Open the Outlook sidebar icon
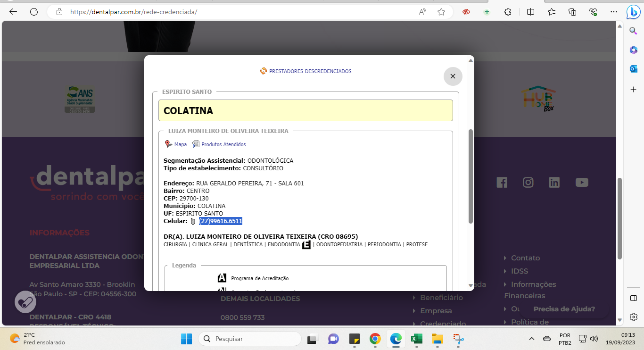The width and height of the screenshot is (644, 350). click(634, 69)
